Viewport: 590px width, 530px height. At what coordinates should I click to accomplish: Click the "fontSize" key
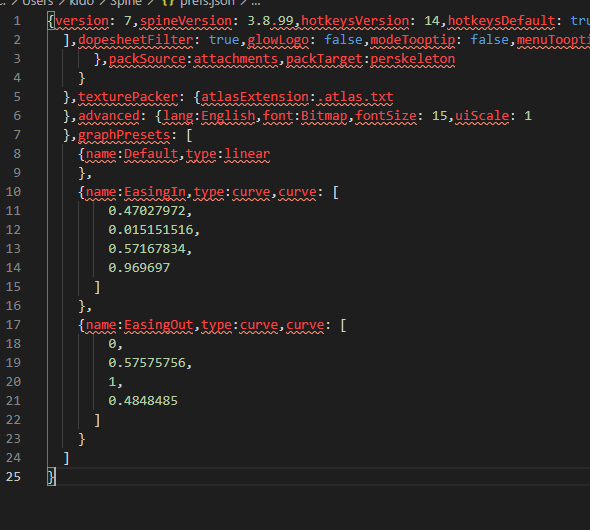pyautogui.click(x=386, y=115)
